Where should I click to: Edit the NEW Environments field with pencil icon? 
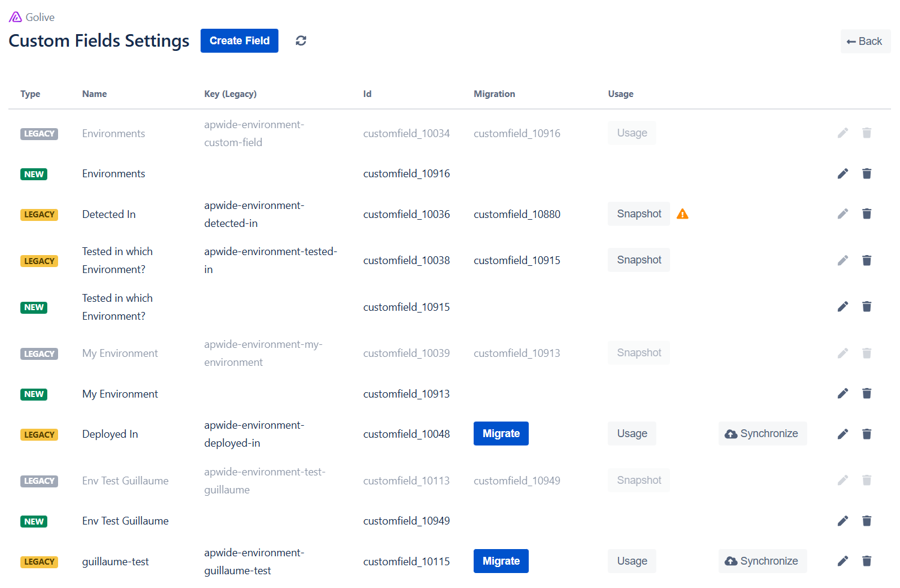[x=843, y=174]
